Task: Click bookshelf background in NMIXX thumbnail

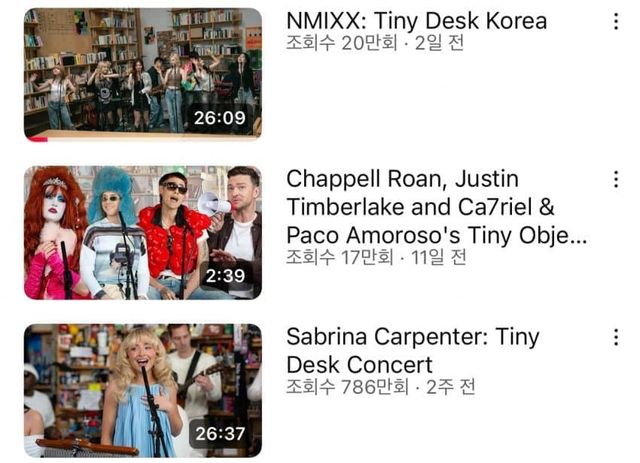Action: (x=116, y=33)
